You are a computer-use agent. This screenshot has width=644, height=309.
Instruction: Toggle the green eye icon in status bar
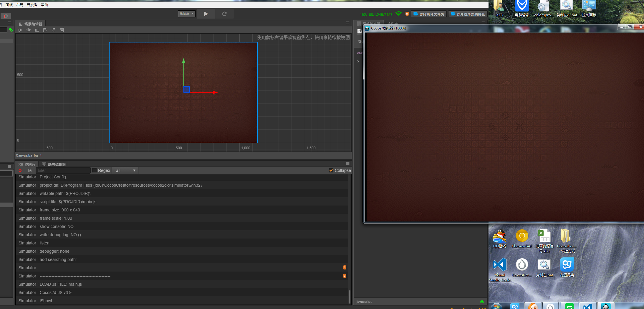482,302
